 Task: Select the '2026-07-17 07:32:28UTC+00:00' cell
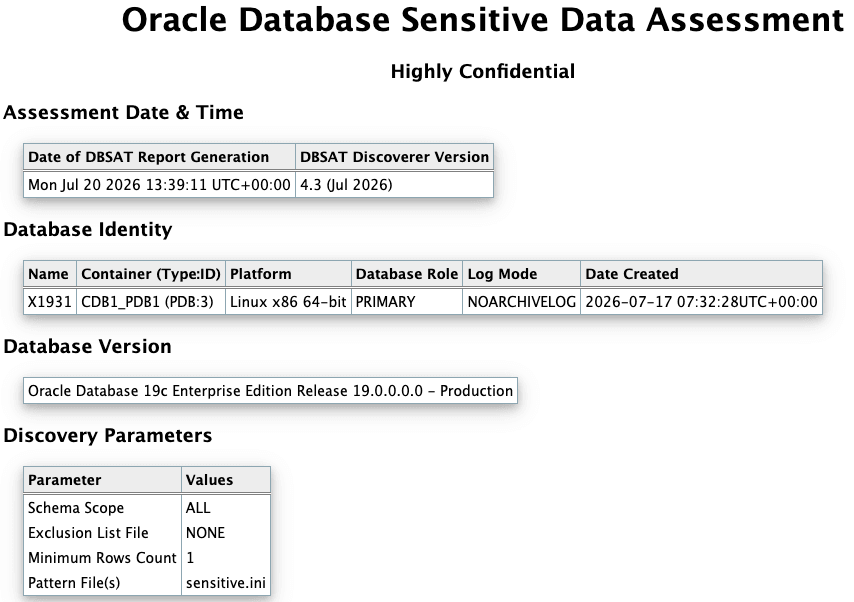(702, 302)
